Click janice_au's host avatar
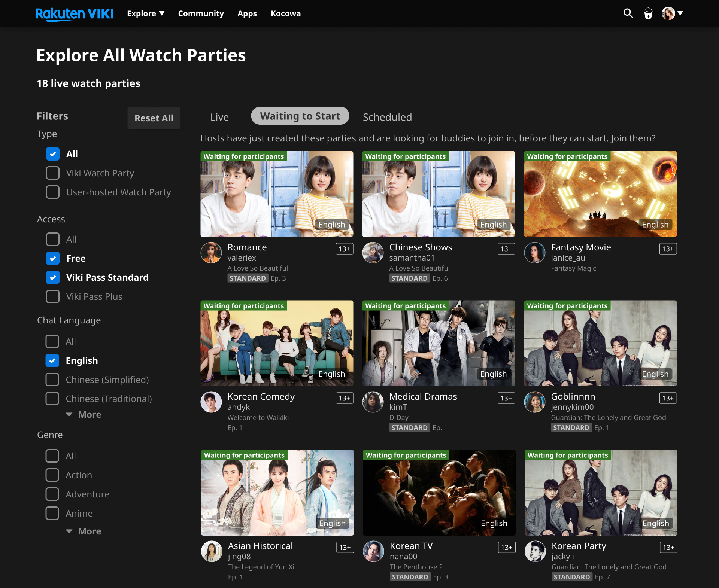The height and width of the screenshot is (588, 719). 535,253
